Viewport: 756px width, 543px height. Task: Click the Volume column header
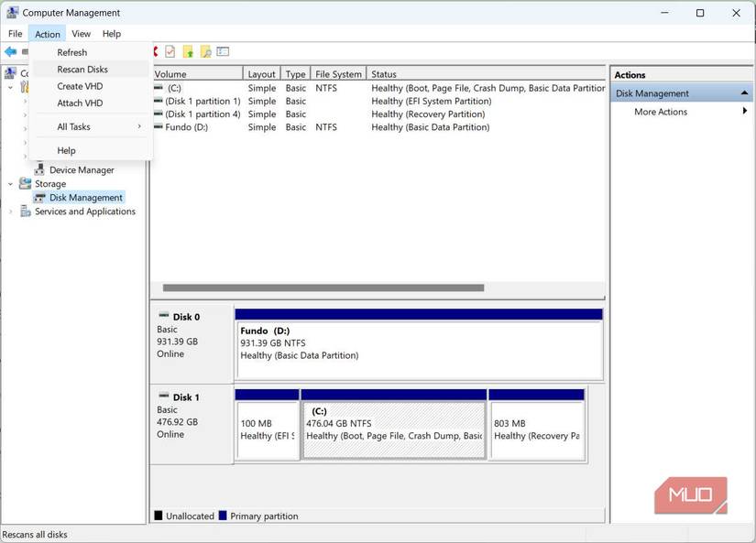click(x=197, y=74)
